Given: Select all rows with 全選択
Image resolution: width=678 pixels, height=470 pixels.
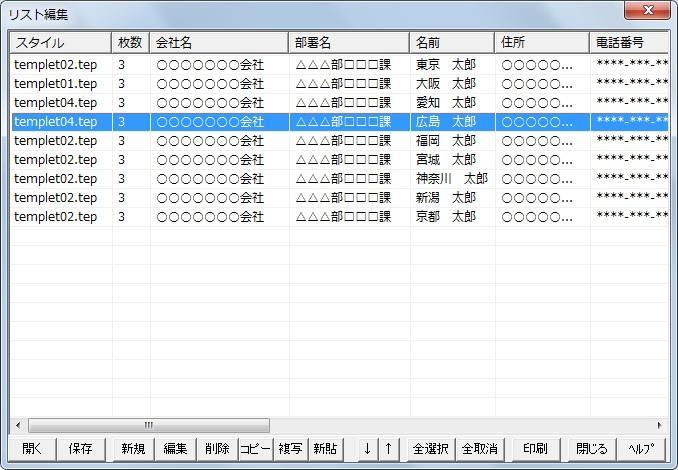Looking at the screenshot, I should (432, 449).
